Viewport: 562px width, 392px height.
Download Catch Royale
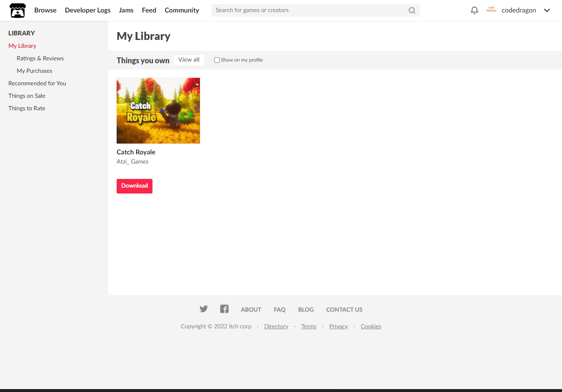tap(135, 186)
